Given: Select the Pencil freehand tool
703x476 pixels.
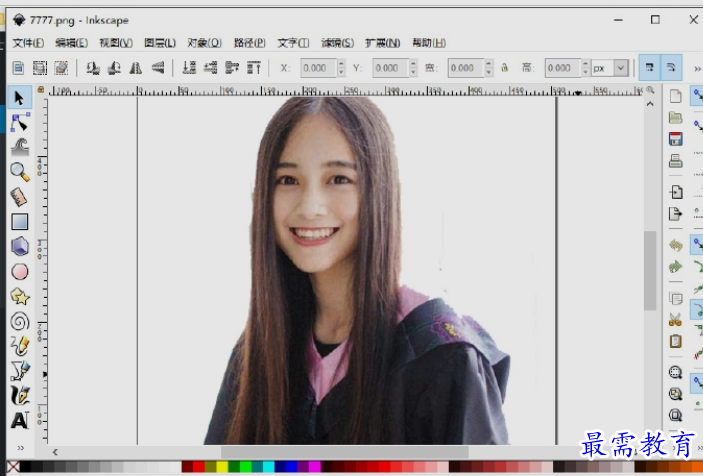Looking at the screenshot, I should tap(20, 346).
